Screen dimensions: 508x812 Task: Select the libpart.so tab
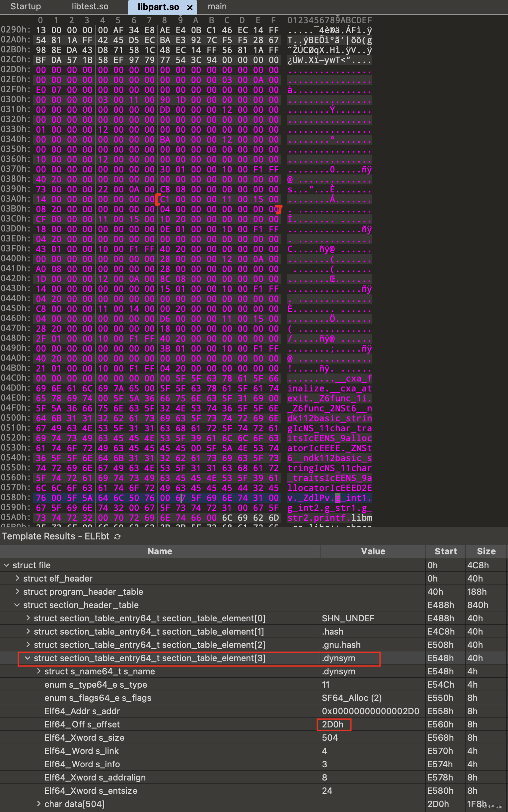tap(158, 7)
